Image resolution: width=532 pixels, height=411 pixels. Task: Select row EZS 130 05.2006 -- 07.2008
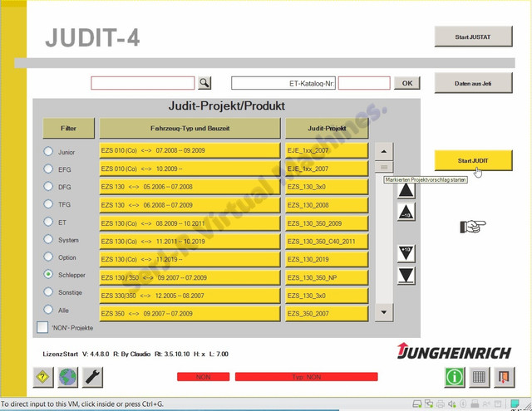(x=190, y=187)
